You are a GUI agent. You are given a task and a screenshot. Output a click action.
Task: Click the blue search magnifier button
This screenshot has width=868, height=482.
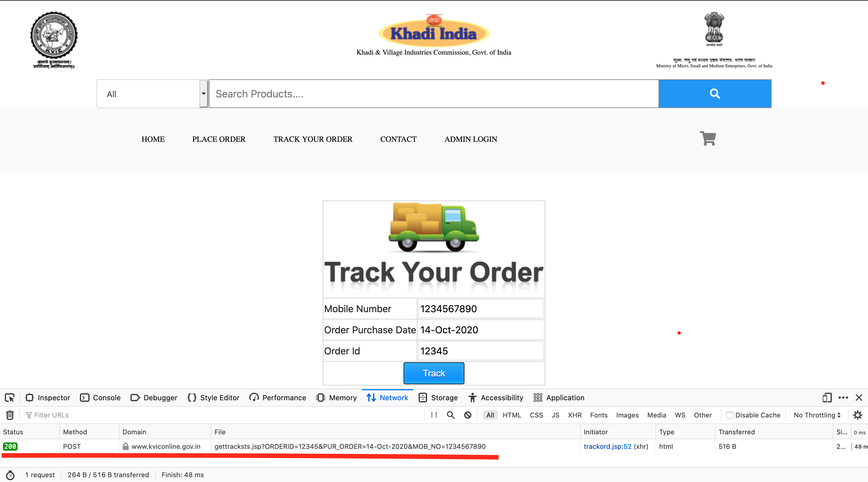click(x=714, y=94)
